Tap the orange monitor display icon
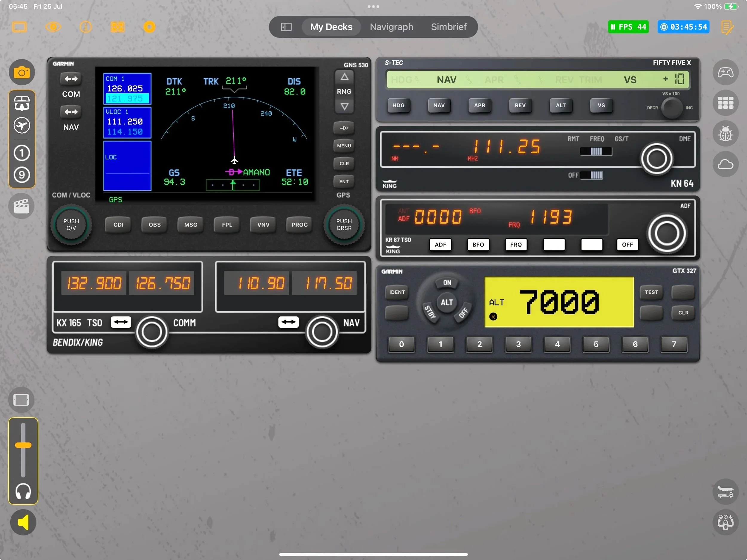Screen dimensions: 747x560 (20, 27)
